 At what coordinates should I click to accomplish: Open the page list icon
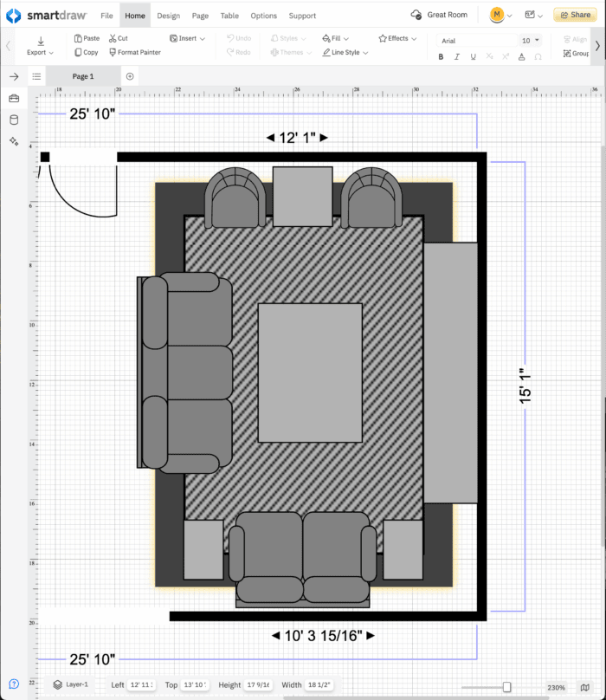click(36, 77)
